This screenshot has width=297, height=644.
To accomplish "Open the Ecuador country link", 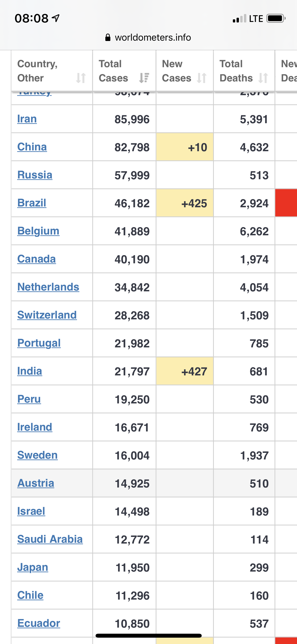I will pyautogui.click(x=39, y=623).
